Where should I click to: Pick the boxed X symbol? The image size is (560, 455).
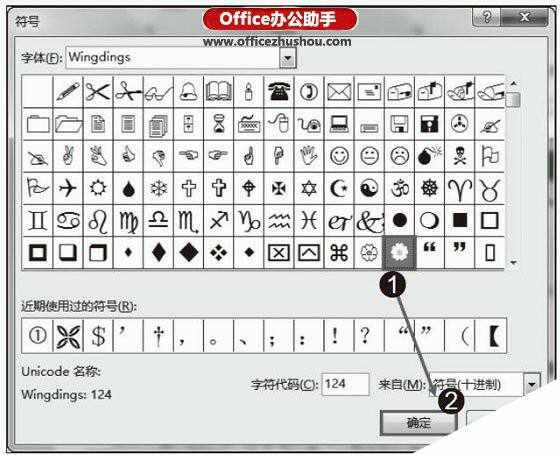279,252
